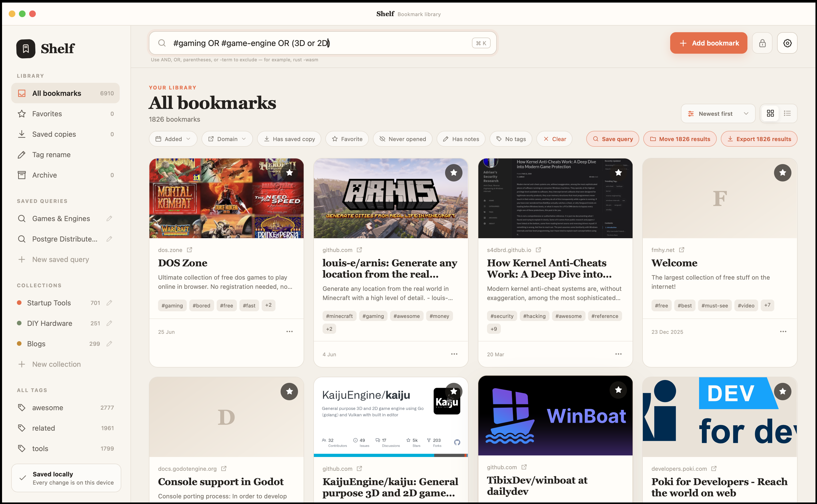Open Tag rename tool
The width and height of the screenshot is (817, 504).
tap(65, 155)
